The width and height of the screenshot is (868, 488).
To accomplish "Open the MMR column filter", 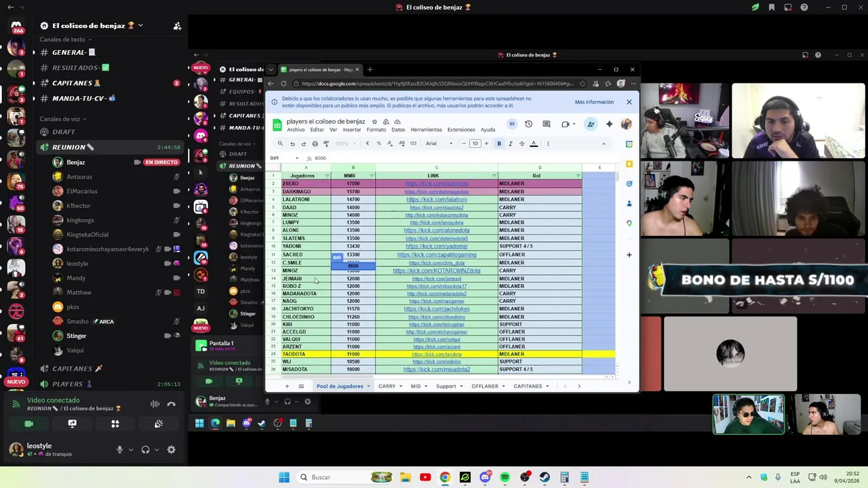I will coord(371,176).
